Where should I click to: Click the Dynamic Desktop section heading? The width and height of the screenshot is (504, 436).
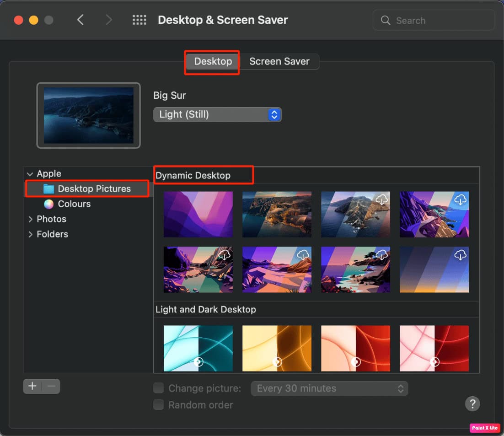(193, 176)
